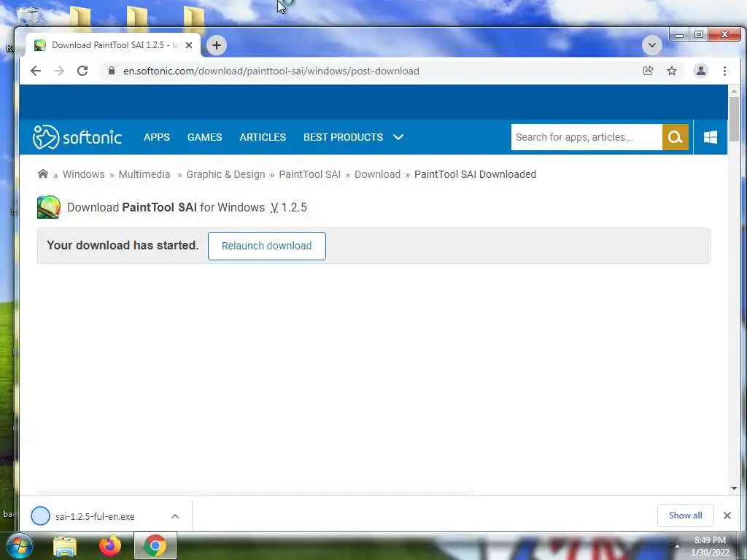Open the Windows Start button
Image resolution: width=747 pixels, height=560 pixels.
point(20,545)
